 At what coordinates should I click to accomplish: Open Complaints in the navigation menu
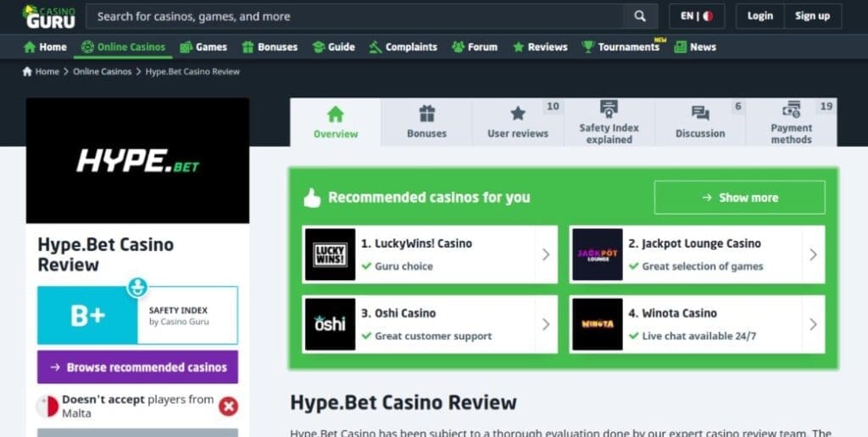(x=403, y=47)
